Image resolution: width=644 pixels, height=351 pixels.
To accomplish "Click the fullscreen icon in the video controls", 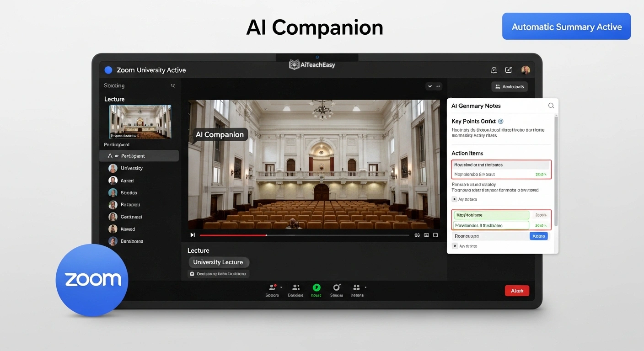I will point(435,235).
